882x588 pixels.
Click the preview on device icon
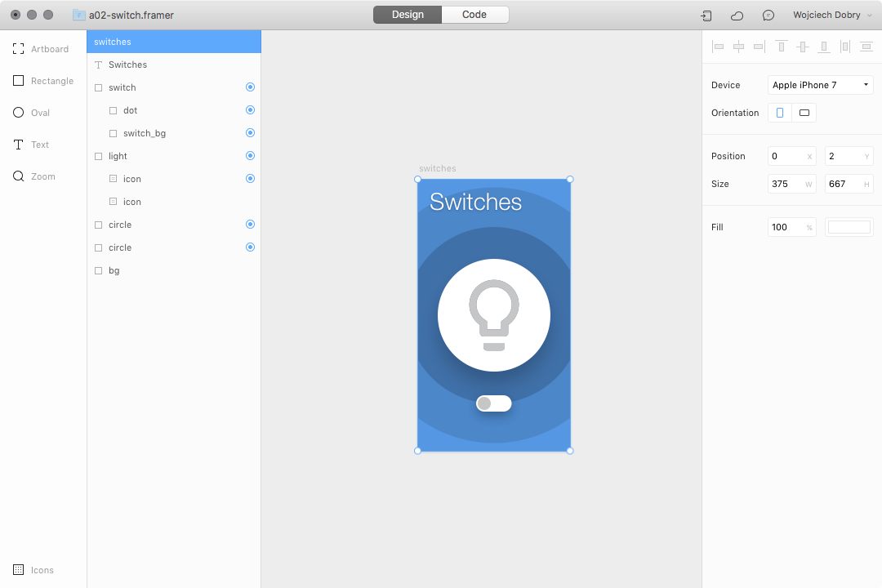coord(706,15)
